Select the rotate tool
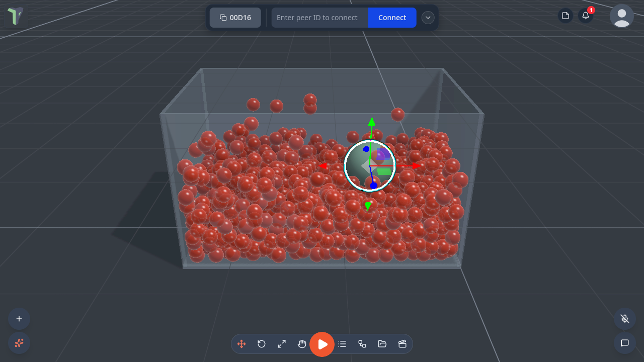The height and width of the screenshot is (362, 644). [262, 344]
